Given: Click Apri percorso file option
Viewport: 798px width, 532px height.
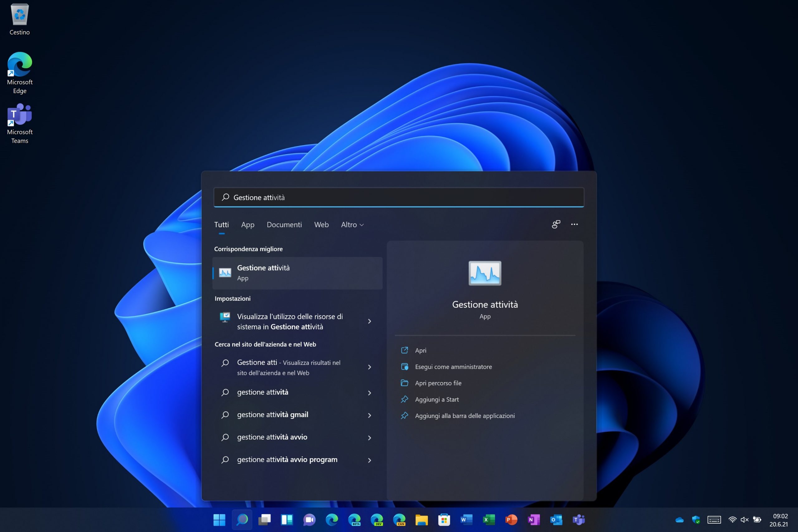Looking at the screenshot, I should point(438,383).
